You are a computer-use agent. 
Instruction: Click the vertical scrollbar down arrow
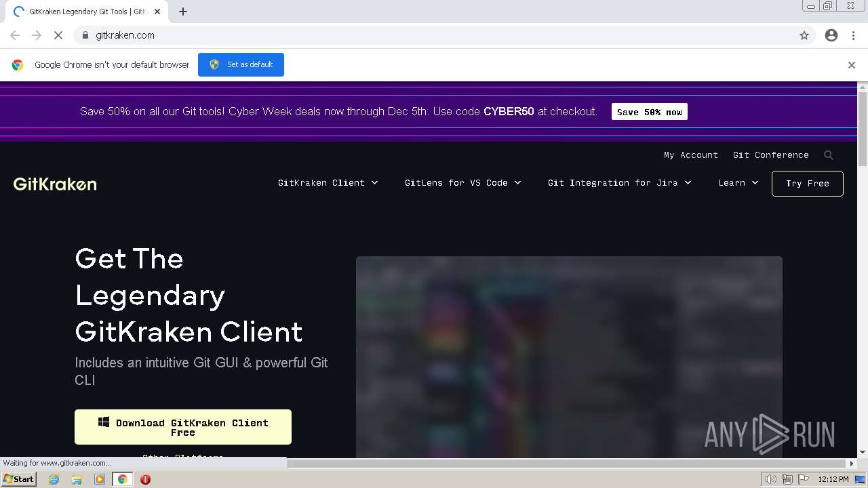click(863, 452)
